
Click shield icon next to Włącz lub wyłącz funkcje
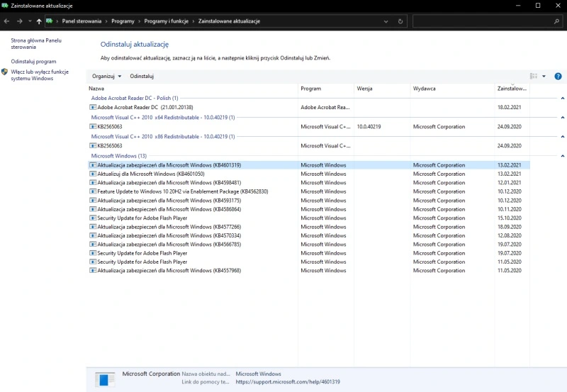(5, 72)
